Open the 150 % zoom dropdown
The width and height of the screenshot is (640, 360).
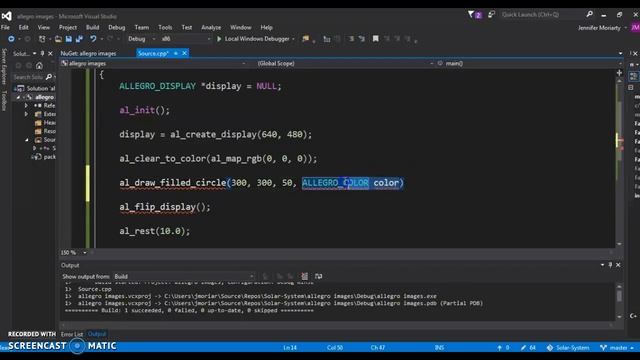pos(84,253)
